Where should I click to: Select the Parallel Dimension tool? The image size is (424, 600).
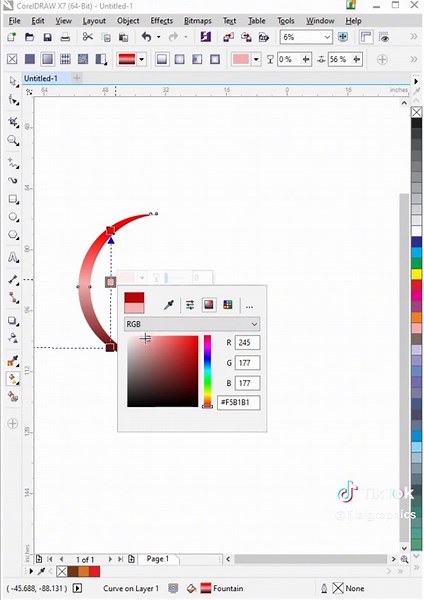pyautogui.click(x=13, y=280)
